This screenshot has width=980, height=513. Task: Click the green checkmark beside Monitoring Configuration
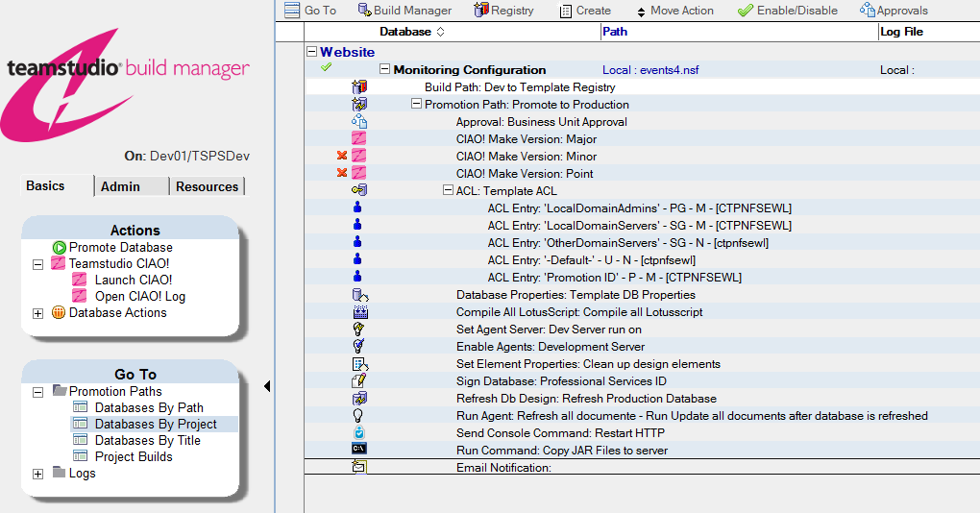tap(326, 67)
